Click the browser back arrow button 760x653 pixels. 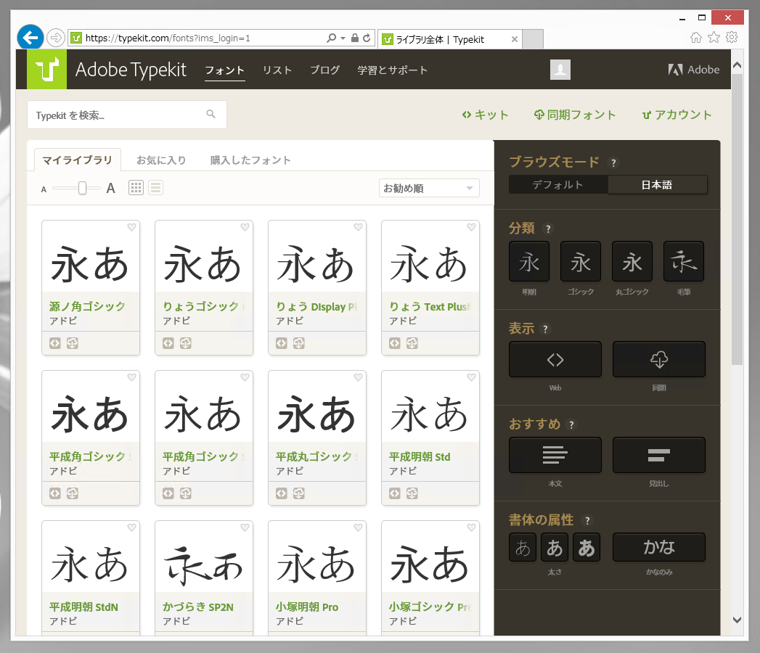tap(30, 37)
